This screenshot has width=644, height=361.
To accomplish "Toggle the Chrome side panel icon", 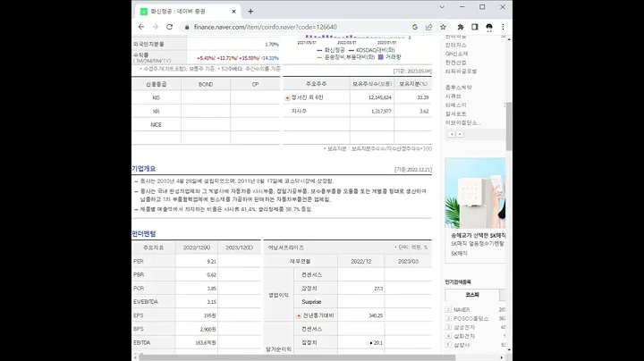I will pyautogui.click(x=474, y=27).
